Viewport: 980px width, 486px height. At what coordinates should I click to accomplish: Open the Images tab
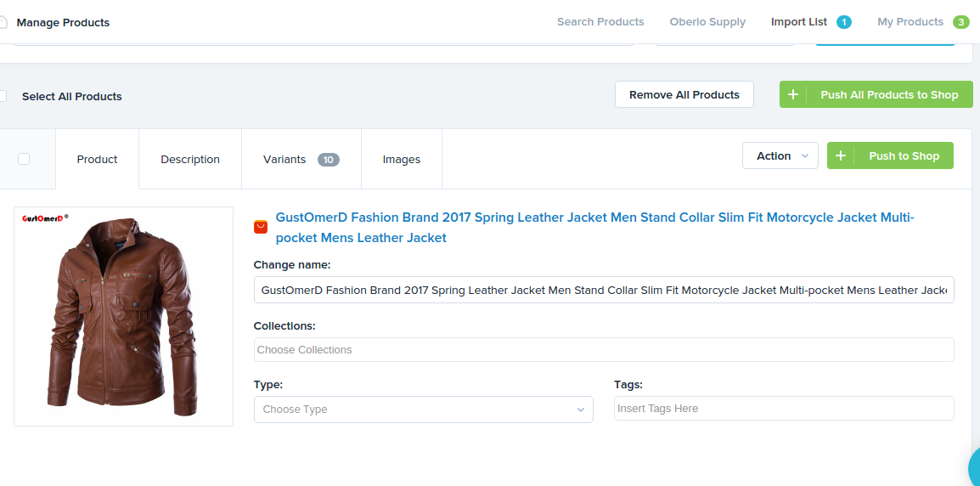pos(401,160)
